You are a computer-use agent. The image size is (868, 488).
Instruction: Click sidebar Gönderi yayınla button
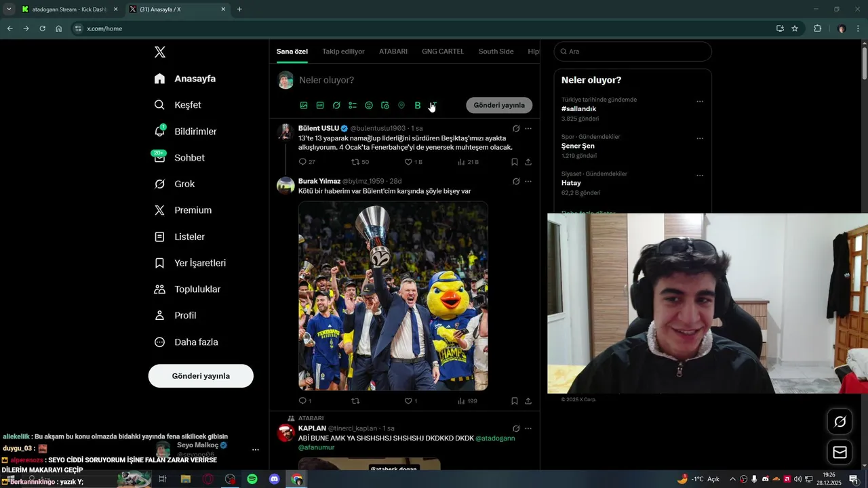tap(201, 375)
